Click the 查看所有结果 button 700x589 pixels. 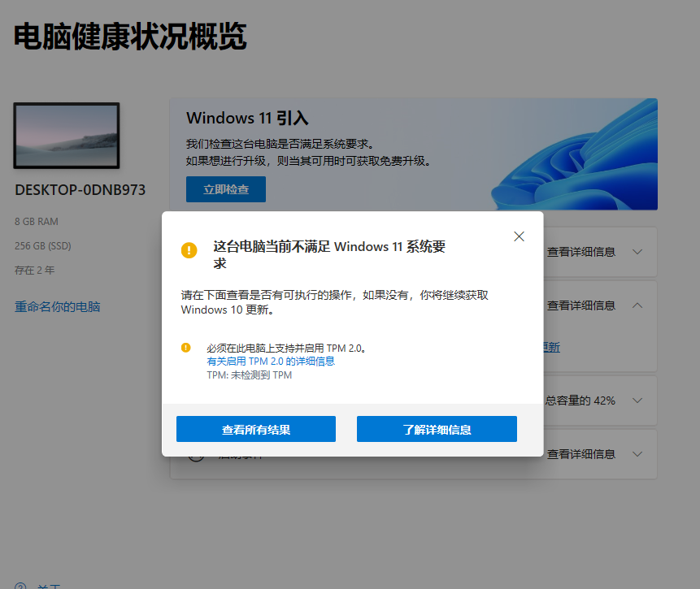click(256, 429)
